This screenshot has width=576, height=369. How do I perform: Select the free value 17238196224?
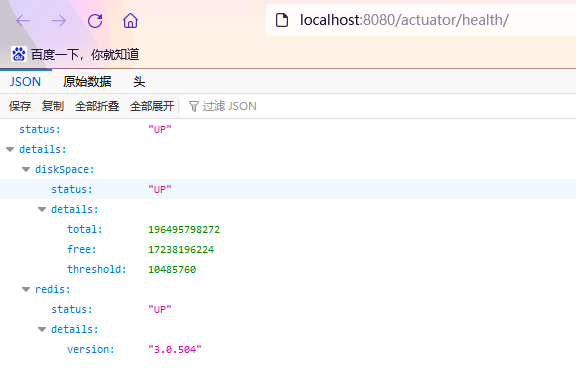181,249
